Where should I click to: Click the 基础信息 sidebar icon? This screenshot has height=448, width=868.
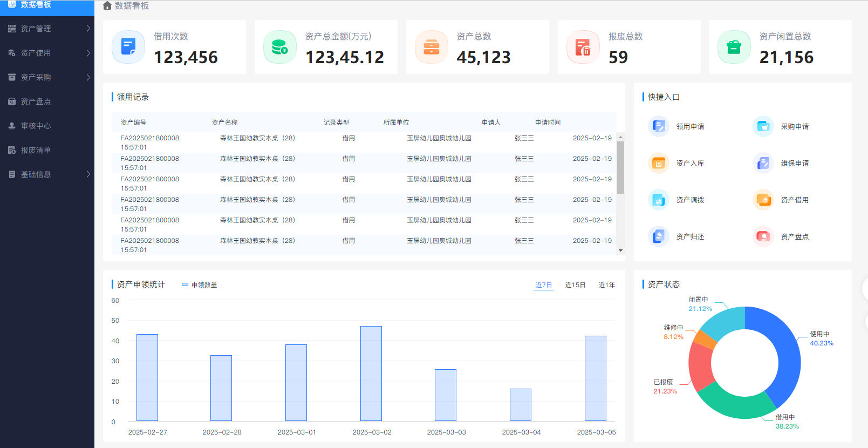(12, 174)
